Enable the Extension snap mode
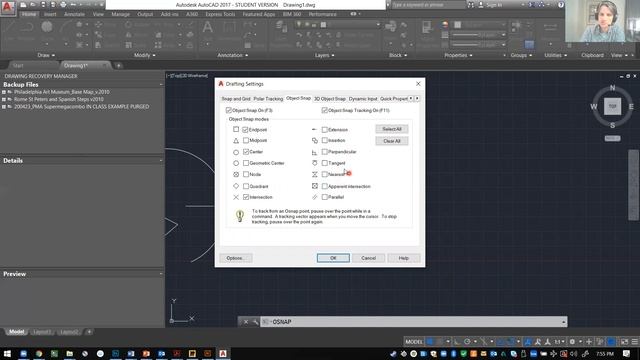The height and width of the screenshot is (360, 640). click(x=324, y=129)
